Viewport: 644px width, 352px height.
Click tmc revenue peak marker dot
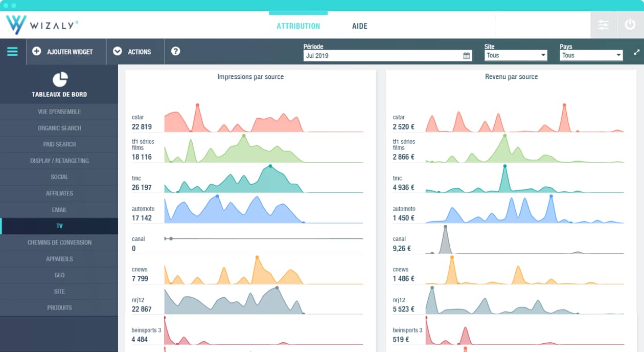(505, 166)
